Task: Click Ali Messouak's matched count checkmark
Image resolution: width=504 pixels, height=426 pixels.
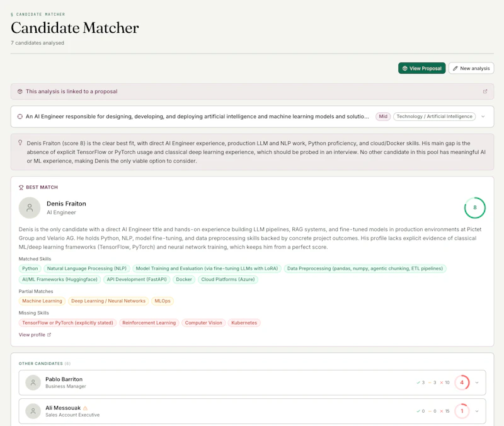Action: pos(418,412)
